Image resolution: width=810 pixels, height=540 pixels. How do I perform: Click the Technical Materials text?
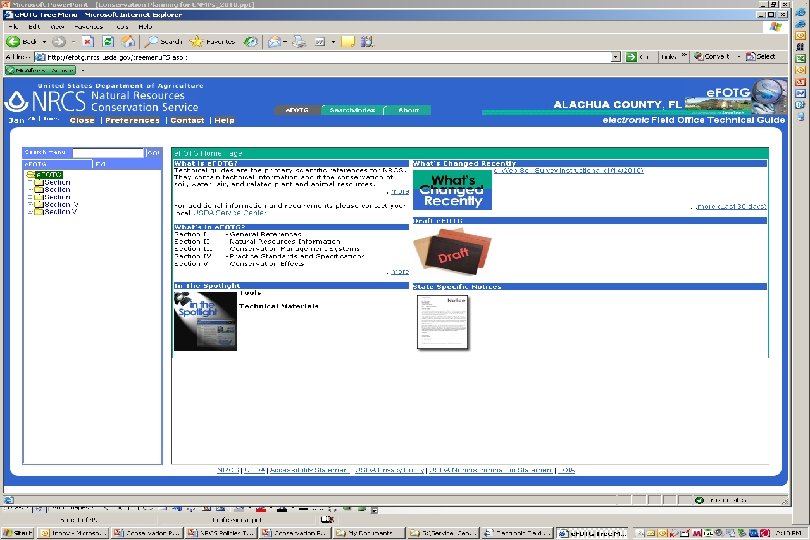278,306
